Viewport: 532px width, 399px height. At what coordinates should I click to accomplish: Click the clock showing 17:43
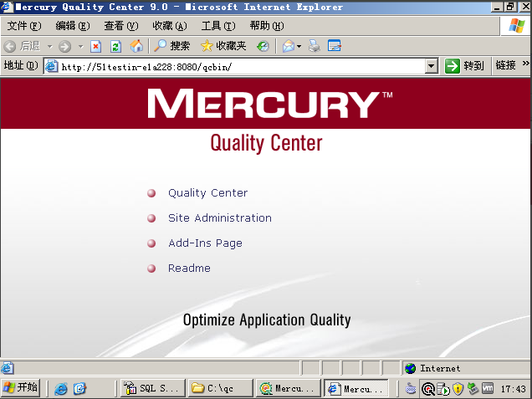tap(513, 388)
